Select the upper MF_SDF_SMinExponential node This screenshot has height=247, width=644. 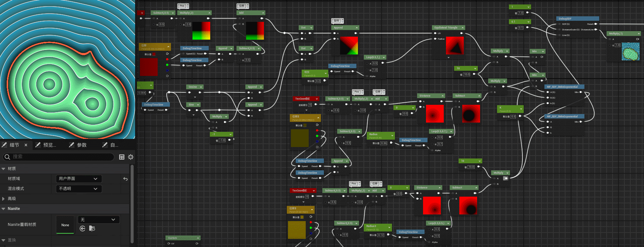564,87
